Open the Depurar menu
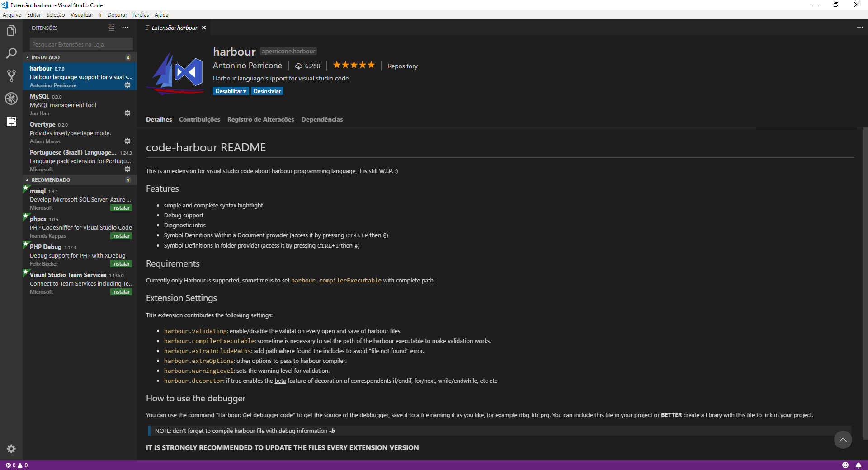Viewport: 868px width, 470px height. [x=117, y=15]
